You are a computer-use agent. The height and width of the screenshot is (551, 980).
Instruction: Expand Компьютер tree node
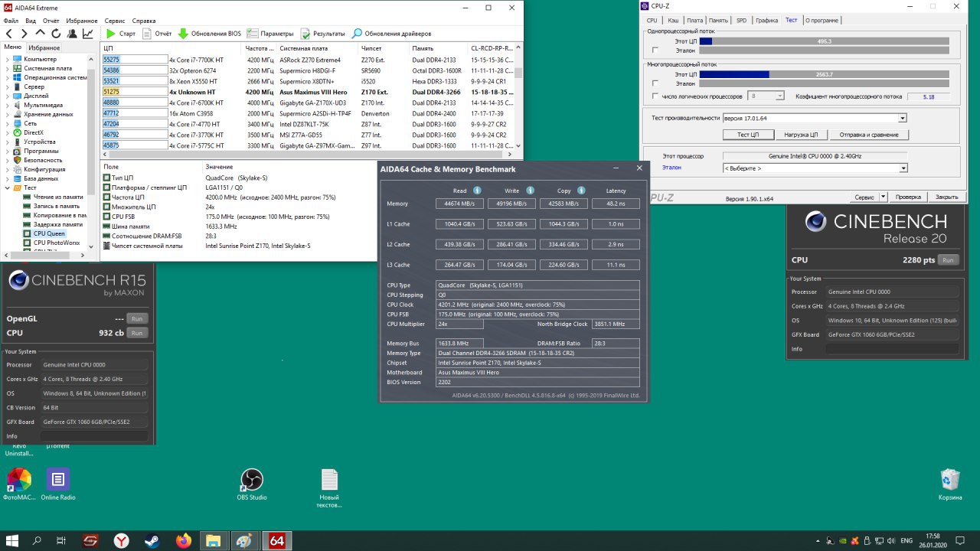tap(8, 59)
